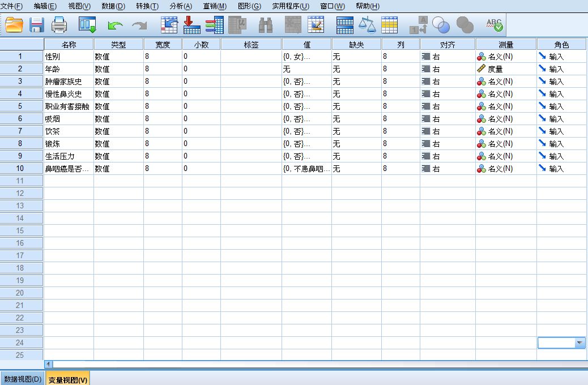
Task: Open the 文件(F) menu
Action: pyautogui.click(x=12, y=6)
